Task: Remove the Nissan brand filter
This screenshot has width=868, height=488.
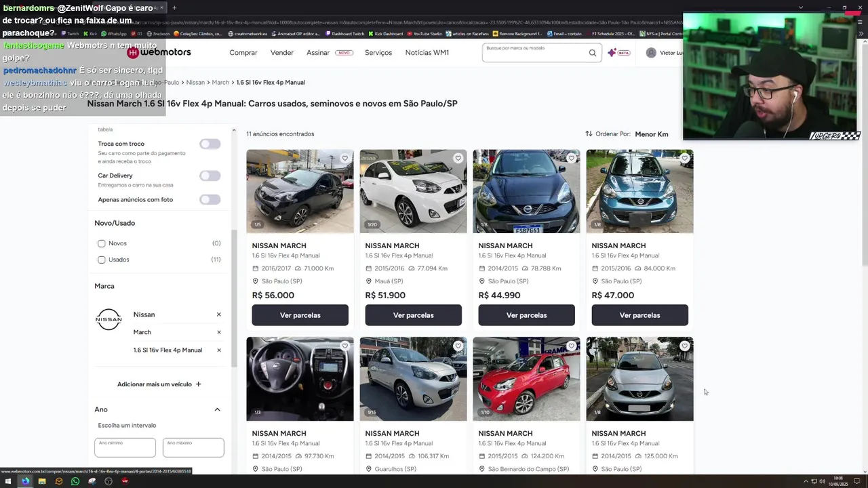Action: click(218, 314)
